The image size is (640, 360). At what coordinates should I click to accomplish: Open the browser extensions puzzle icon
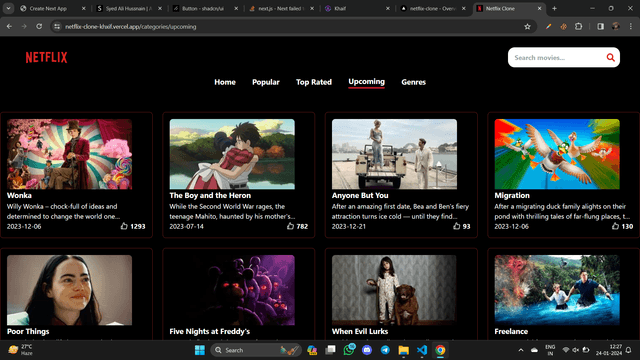[578, 27]
